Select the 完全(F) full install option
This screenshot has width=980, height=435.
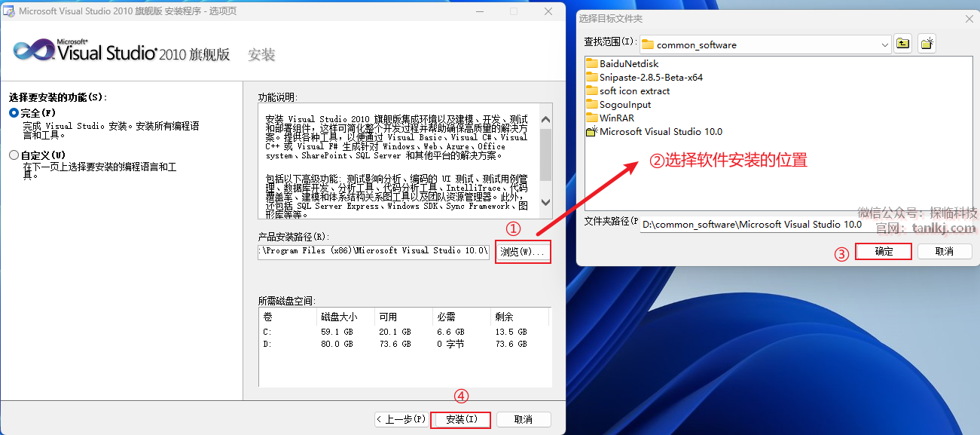pyautogui.click(x=14, y=113)
